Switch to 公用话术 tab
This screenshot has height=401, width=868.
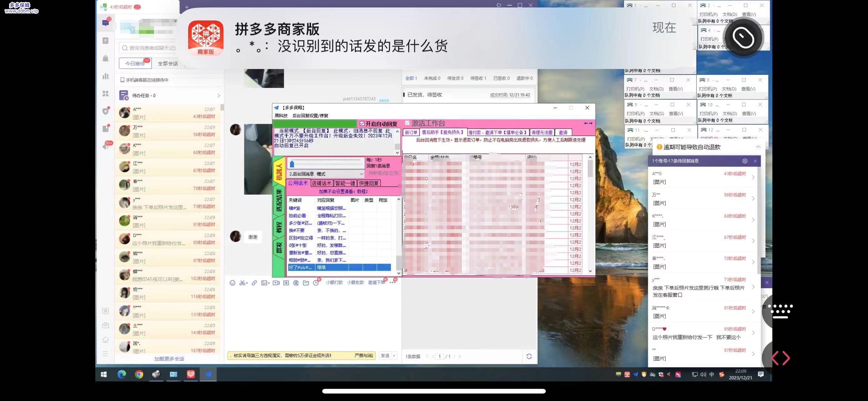(x=298, y=183)
